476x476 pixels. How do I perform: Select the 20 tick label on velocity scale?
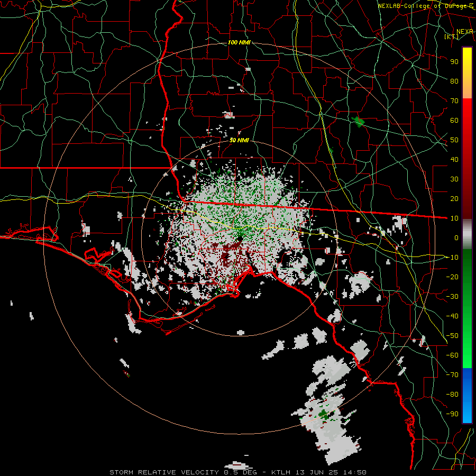[454, 199]
